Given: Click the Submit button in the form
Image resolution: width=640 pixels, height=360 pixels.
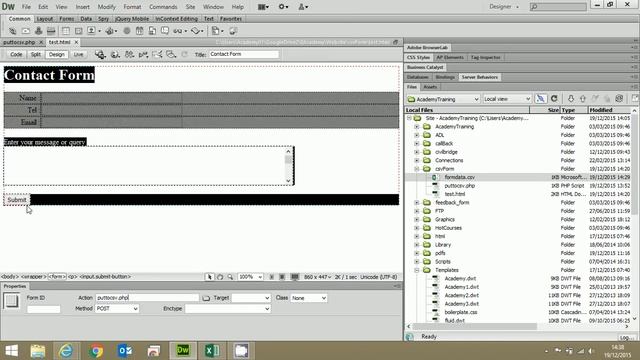Looking at the screenshot, I should pos(17,200).
